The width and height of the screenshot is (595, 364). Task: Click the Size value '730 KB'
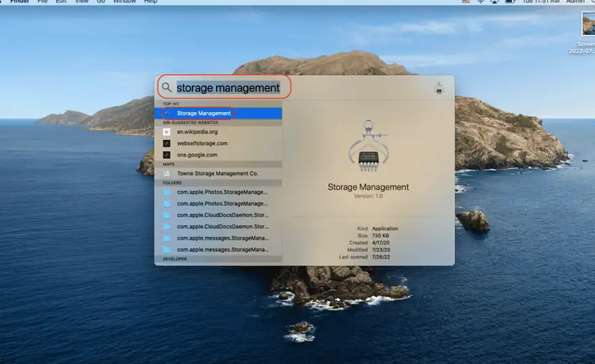pyautogui.click(x=380, y=236)
